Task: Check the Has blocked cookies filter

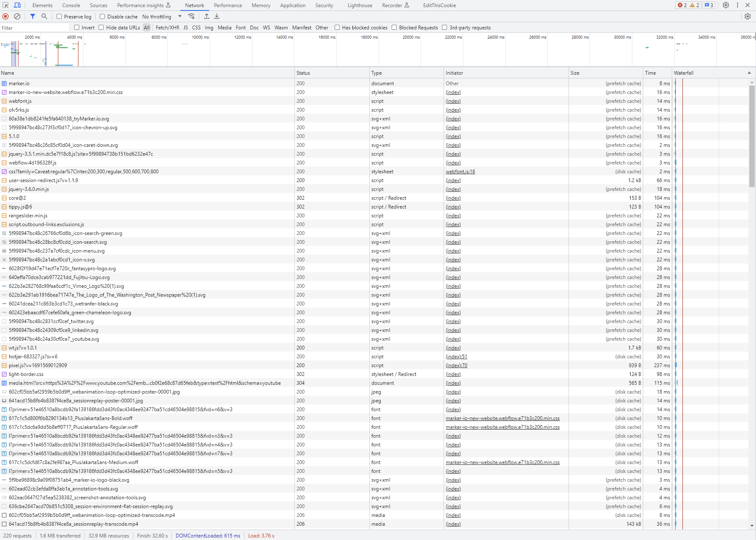Action: click(x=337, y=27)
